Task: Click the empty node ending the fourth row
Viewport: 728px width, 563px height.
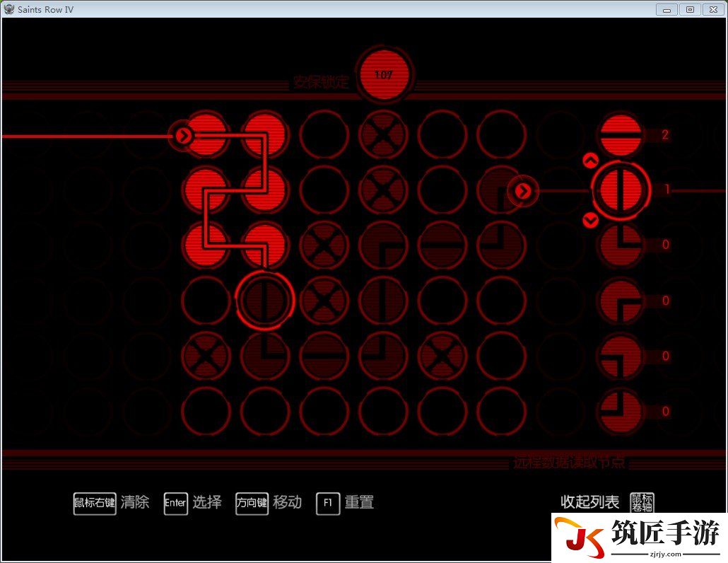Action: [x=502, y=301]
